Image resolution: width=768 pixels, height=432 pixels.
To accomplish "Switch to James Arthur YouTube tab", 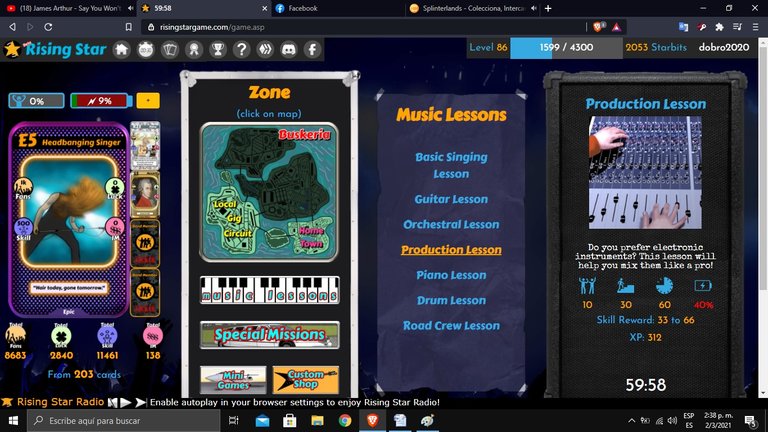I will pos(68,8).
